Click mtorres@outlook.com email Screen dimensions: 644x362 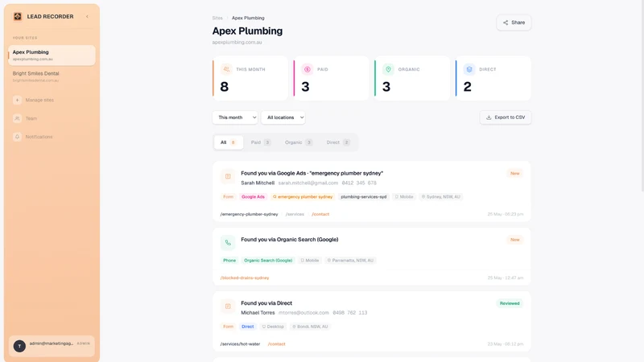(x=303, y=313)
